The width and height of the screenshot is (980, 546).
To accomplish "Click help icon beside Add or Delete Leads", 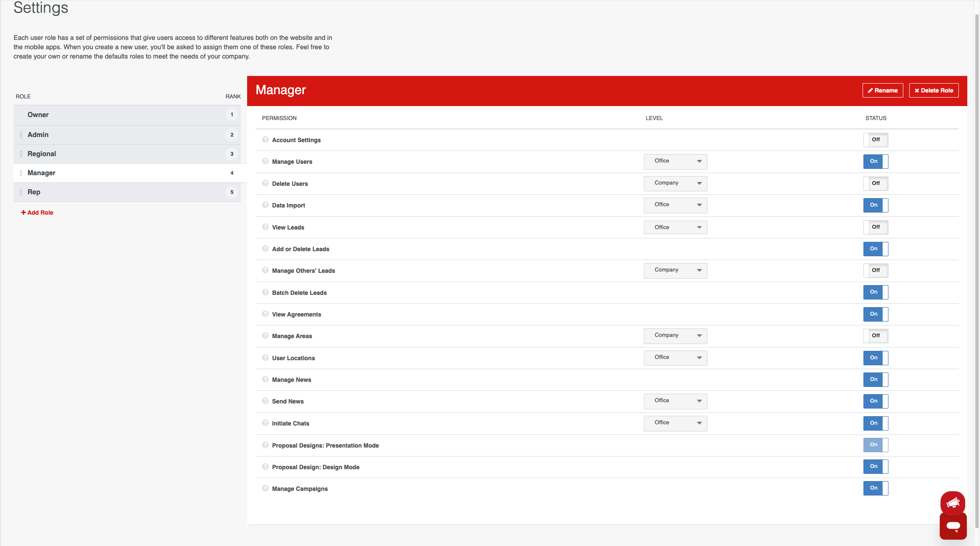I will pyautogui.click(x=265, y=249).
